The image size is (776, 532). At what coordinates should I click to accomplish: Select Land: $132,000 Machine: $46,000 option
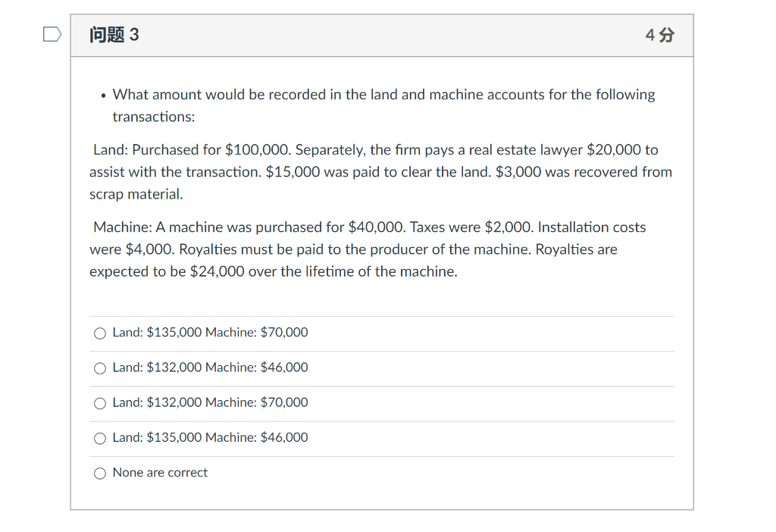coord(100,368)
